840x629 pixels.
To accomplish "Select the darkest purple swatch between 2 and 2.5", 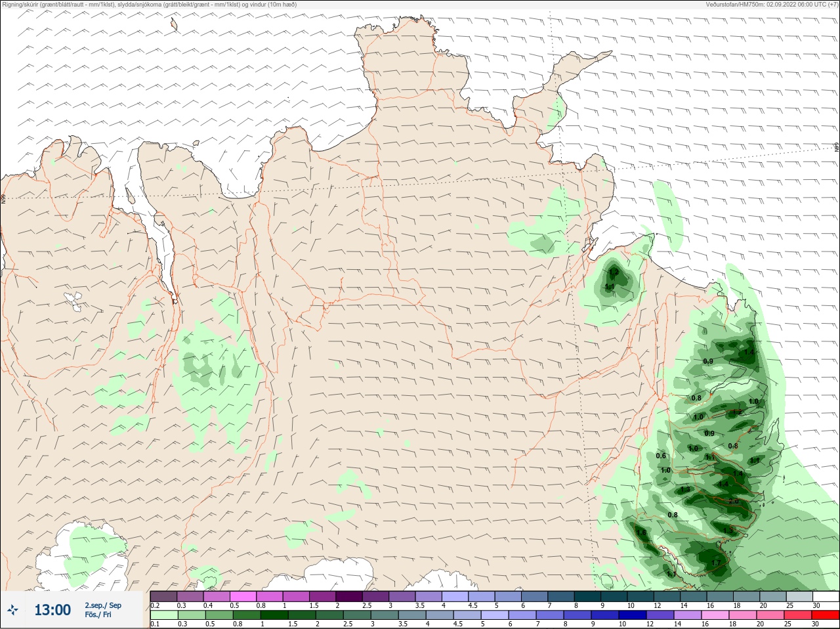I will (x=349, y=596).
